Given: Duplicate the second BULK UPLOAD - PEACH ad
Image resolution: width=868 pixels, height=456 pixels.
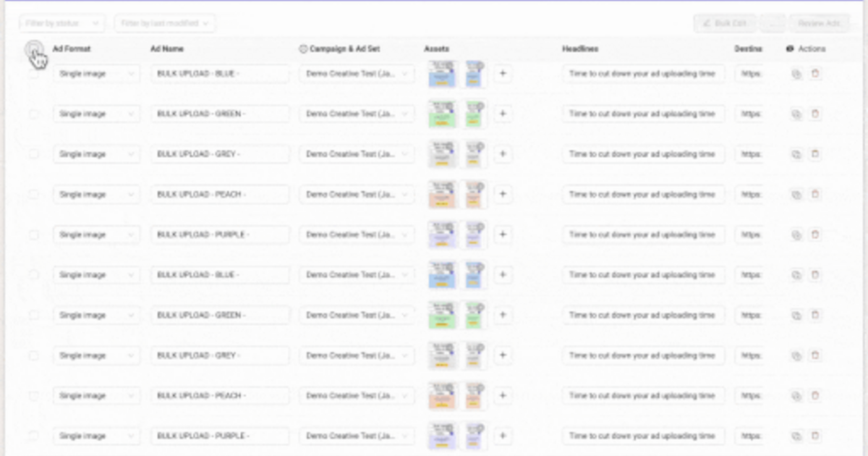Looking at the screenshot, I should [x=796, y=396].
